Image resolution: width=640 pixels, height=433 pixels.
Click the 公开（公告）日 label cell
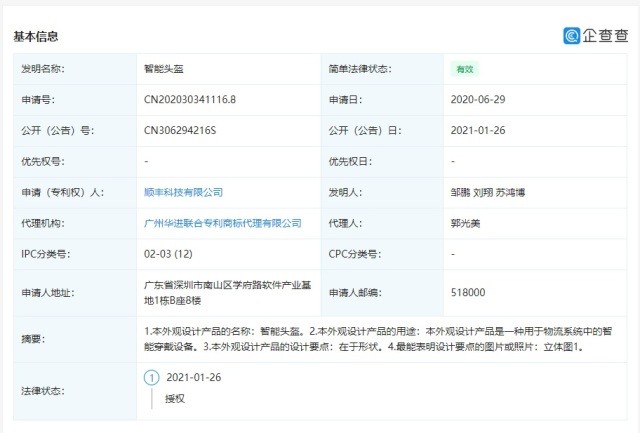(x=382, y=131)
